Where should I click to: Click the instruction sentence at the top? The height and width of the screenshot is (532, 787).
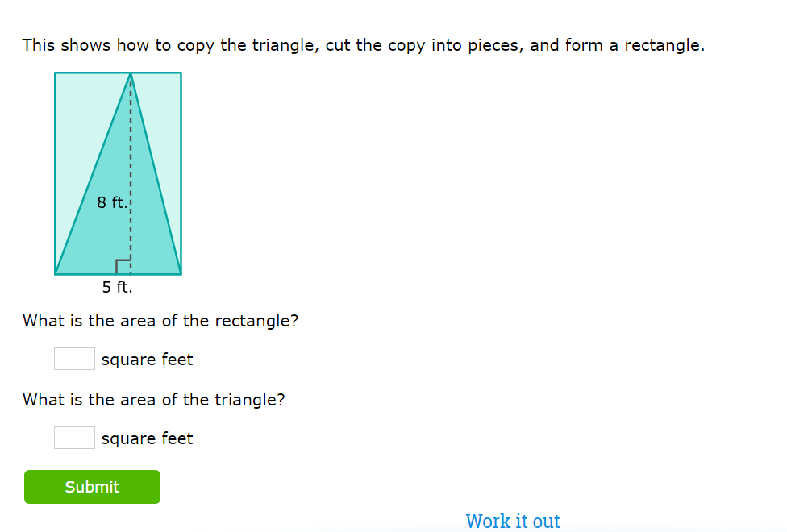click(x=363, y=45)
